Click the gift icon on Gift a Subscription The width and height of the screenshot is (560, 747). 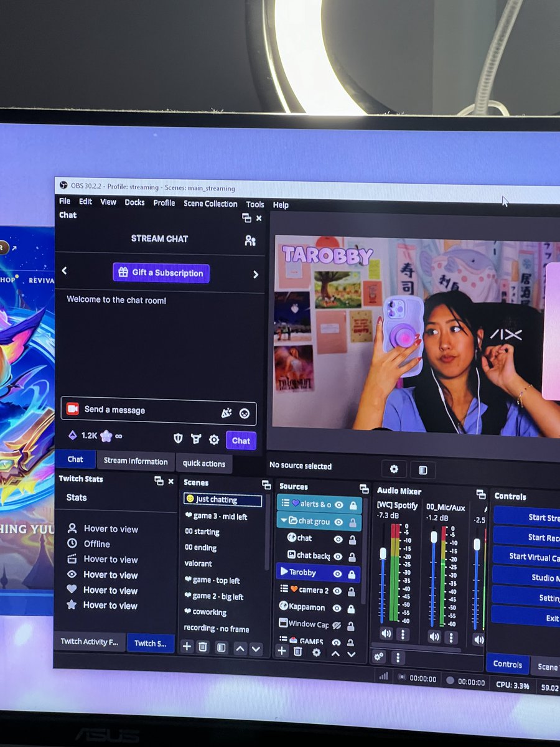point(123,273)
